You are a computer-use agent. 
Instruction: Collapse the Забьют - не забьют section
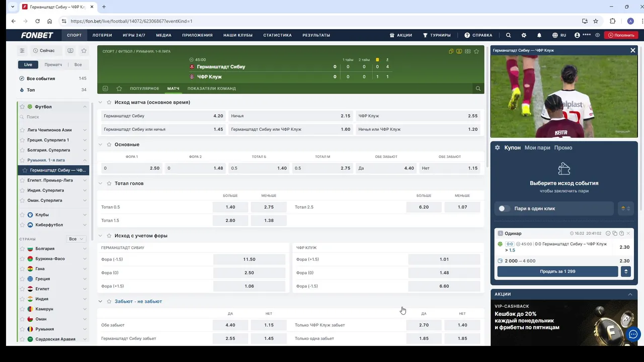point(100,302)
